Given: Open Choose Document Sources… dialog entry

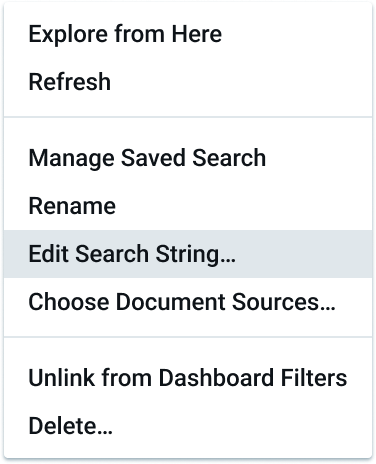Looking at the screenshot, I should [x=188, y=302].
